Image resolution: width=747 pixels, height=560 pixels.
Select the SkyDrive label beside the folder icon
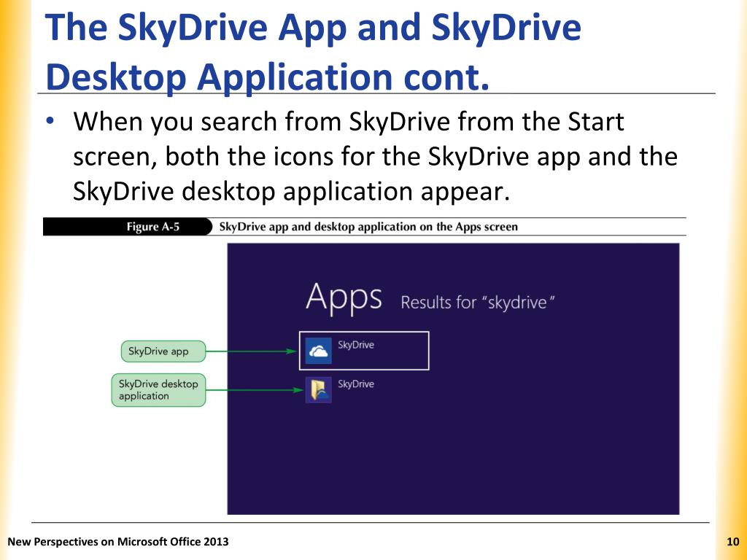[356, 384]
